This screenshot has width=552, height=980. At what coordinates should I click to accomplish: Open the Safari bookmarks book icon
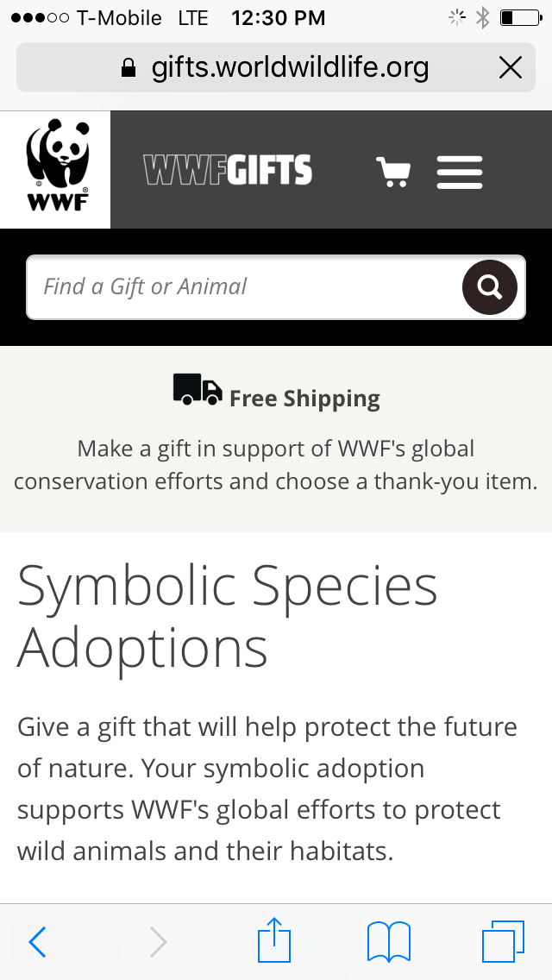tap(389, 941)
